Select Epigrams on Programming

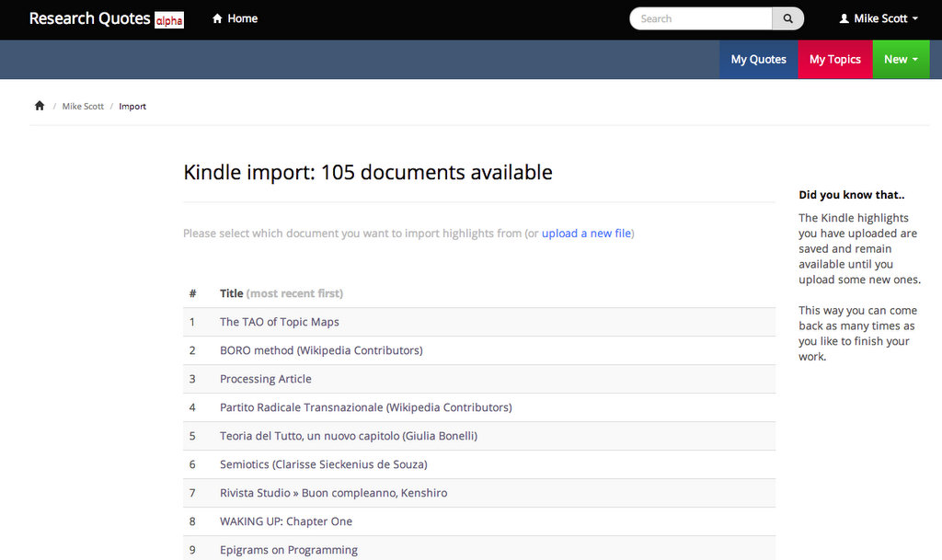[x=288, y=550]
